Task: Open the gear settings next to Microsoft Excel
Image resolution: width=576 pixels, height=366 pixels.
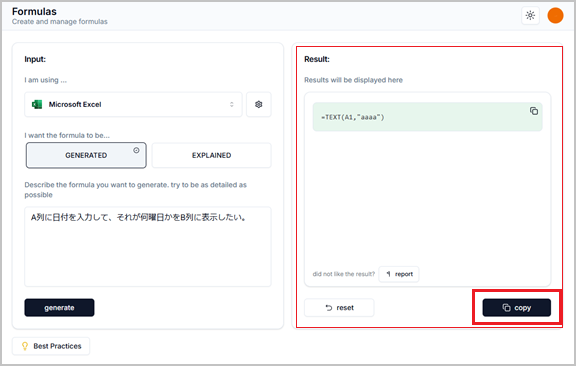Action: 259,104
